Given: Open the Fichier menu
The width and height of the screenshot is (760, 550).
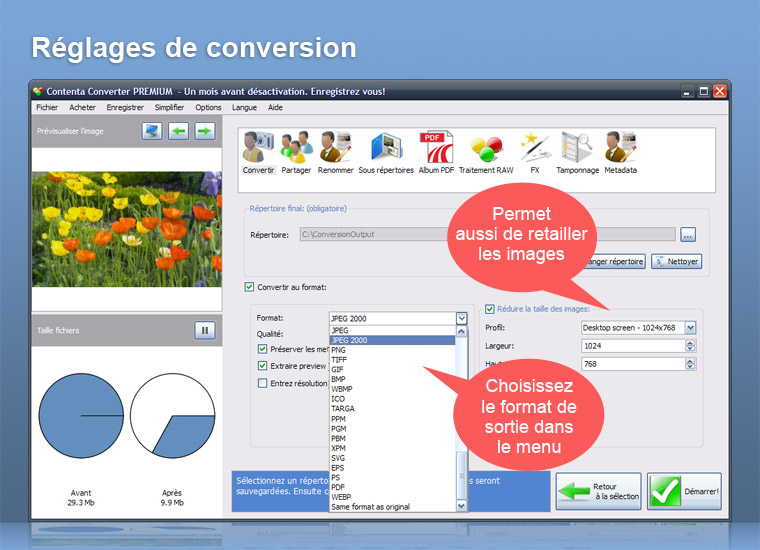Looking at the screenshot, I should [x=47, y=107].
